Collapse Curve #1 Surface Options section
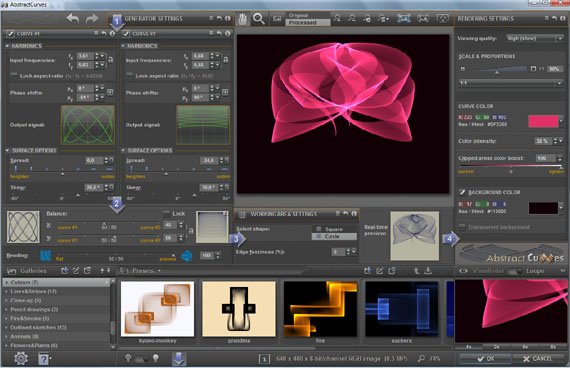The height and width of the screenshot is (368, 570). point(7,150)
